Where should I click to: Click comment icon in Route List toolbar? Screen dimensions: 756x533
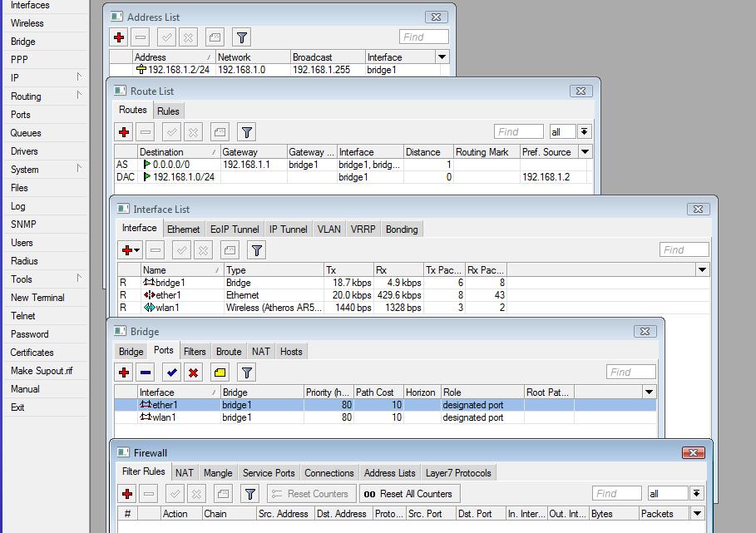pos(220,132)
